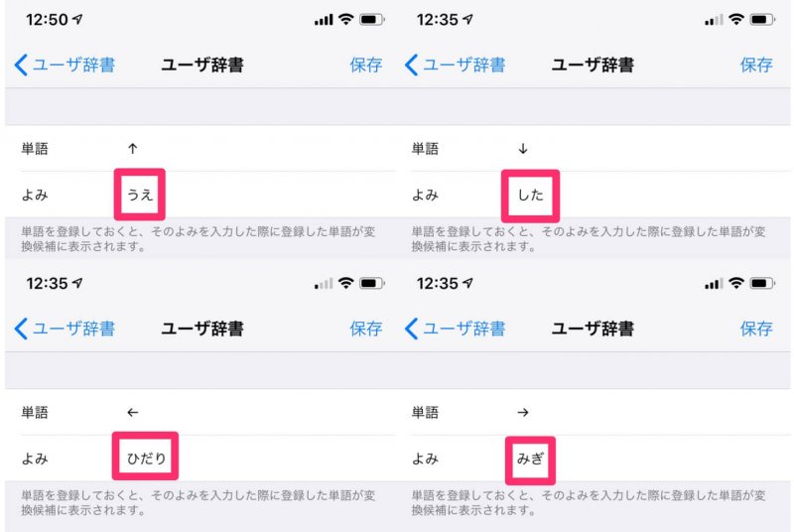Tap the Wi-Fi icon in the top-left status bar
794x532 pixels.
[345, 20]
